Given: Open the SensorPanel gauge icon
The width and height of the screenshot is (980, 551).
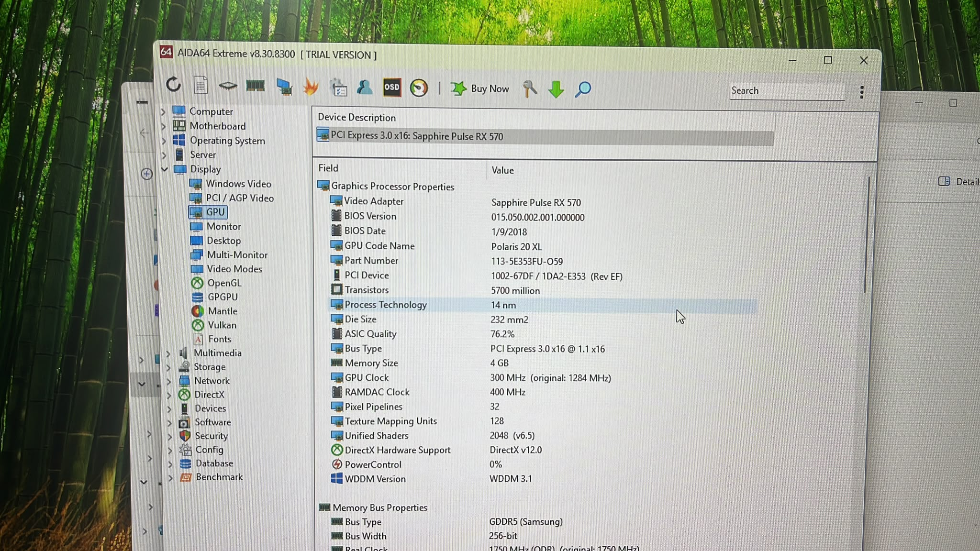Looking at the screenshot, I should coord(419,88).
